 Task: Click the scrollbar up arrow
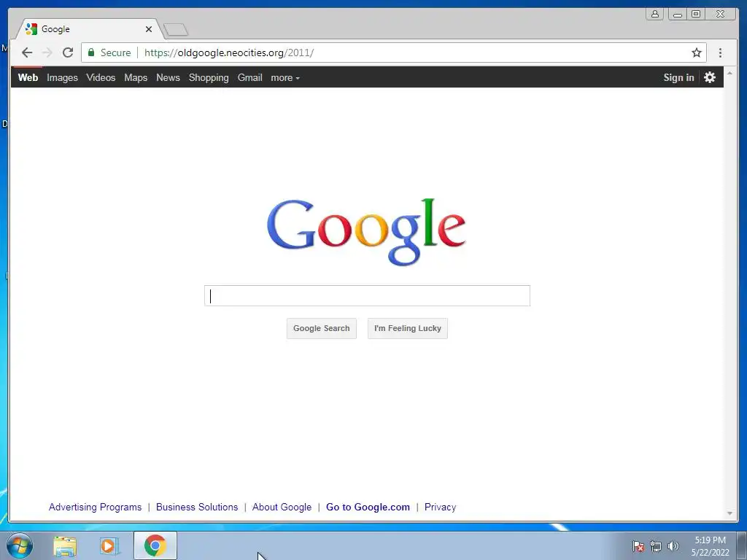point(729,74)
